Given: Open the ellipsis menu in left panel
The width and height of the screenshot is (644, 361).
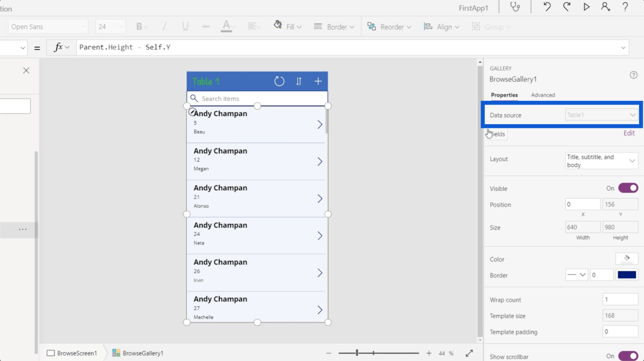Looking at the screenshot, I should tap(23, 229).
